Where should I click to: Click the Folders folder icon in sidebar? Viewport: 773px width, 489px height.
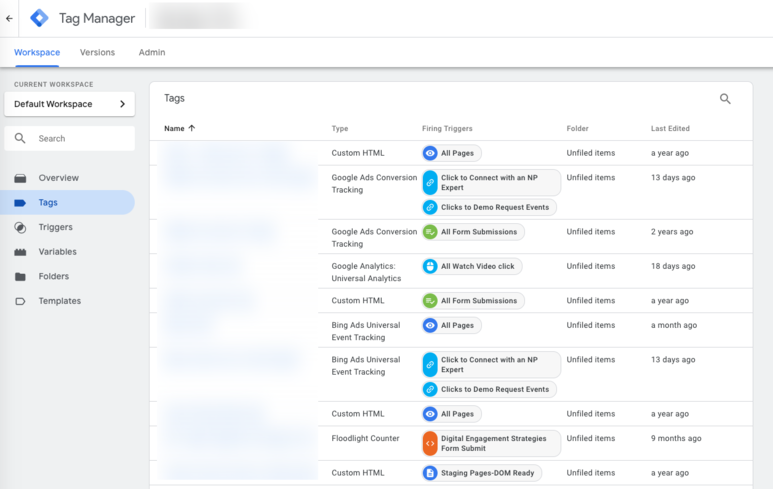[x=20, y=277]
